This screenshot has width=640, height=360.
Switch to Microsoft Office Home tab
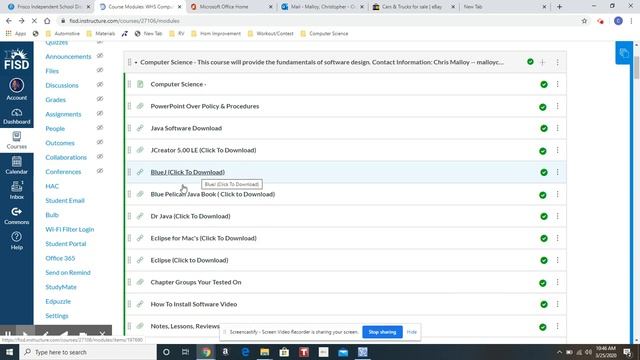point(231,7)
